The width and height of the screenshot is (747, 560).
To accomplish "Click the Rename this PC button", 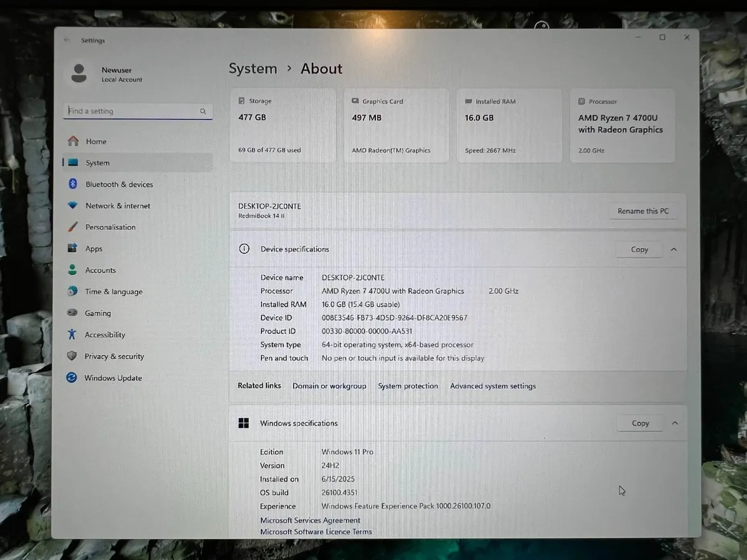I will (x=643, y=211).
